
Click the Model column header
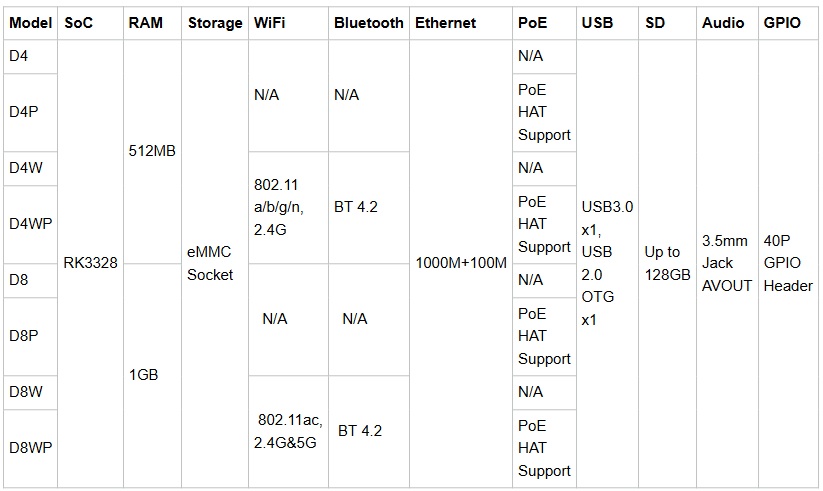click(x=29, y=22)
